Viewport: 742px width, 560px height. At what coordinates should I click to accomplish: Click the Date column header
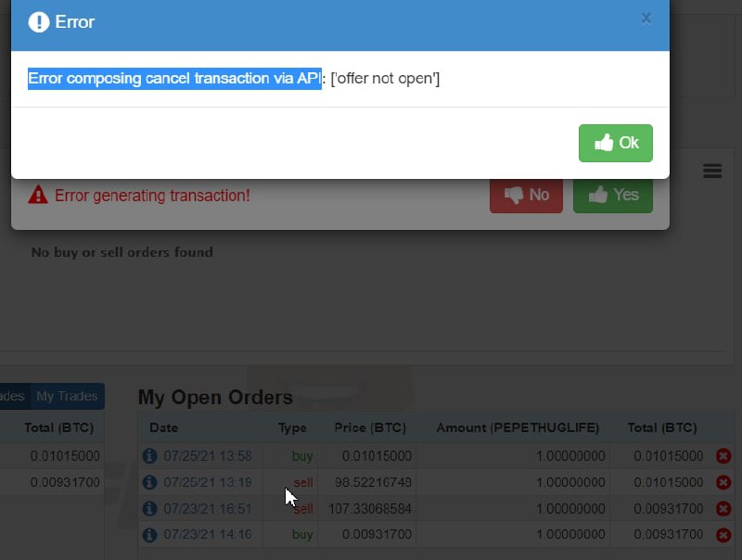[164, 427]
